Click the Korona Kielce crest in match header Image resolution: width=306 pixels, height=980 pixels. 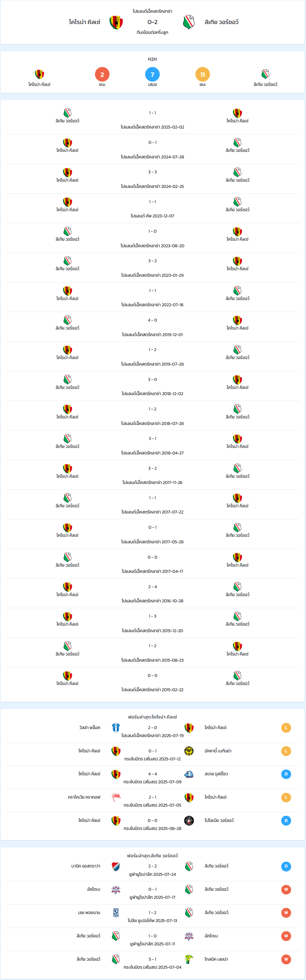pos(116,23)
